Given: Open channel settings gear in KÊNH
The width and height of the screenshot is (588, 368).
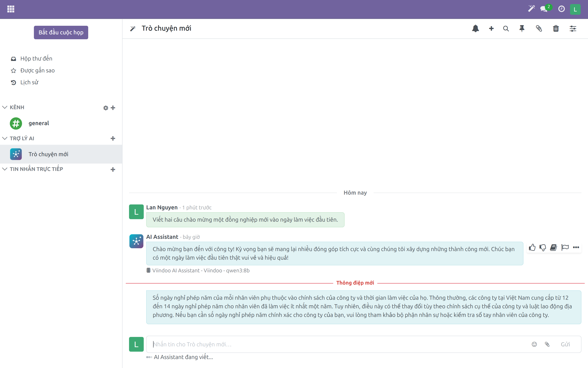Looking at the screenshot, I should pyautogui.click(x=105, y=108).
